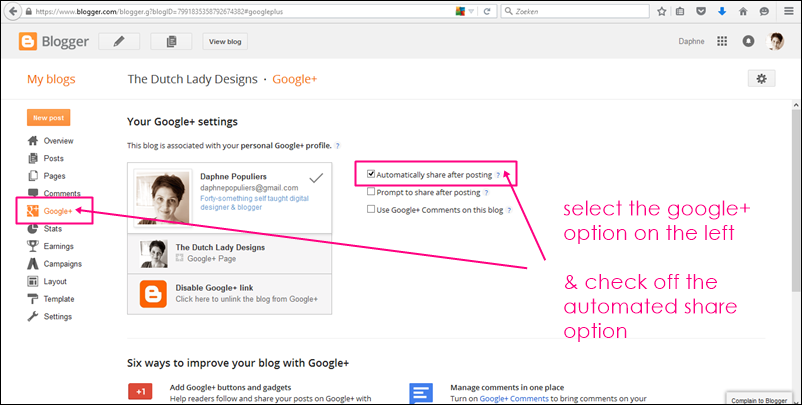Open the gear settings dropdown
This screenshot has width=802, height=405.
tap(762, 79)
